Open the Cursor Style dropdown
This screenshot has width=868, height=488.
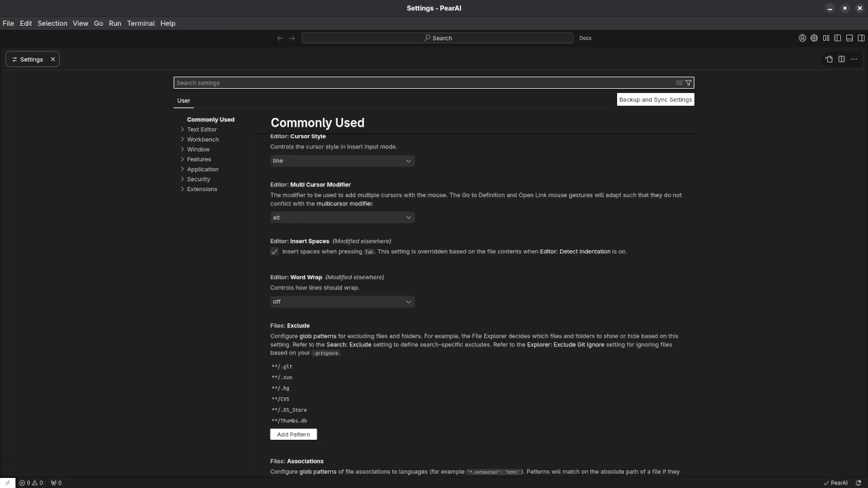342,161
